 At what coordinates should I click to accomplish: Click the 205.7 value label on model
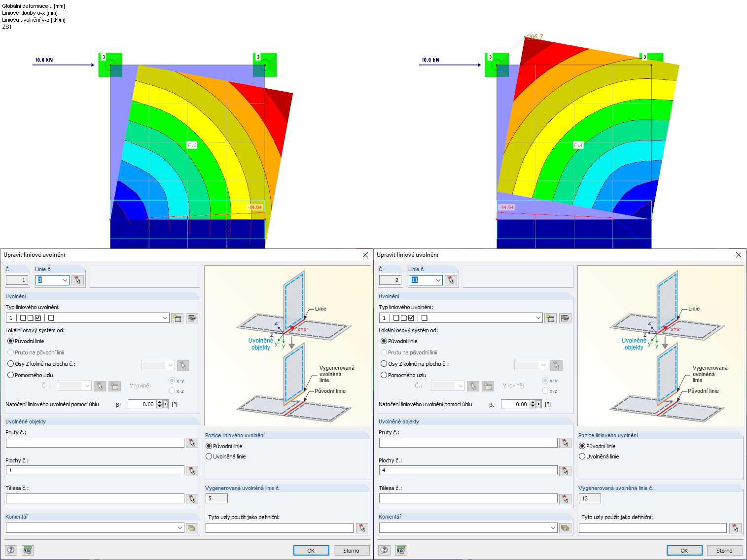pyautogui.click(x=535, y=37)
